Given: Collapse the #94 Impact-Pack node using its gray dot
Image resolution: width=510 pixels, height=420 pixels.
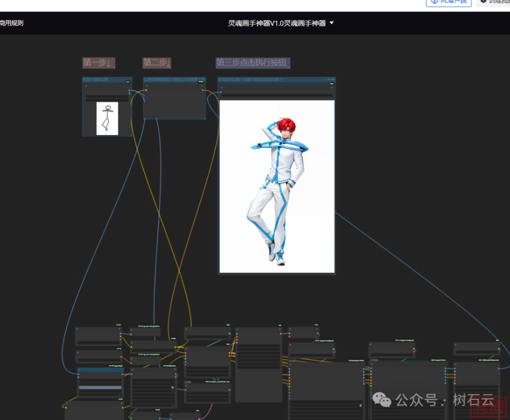Looking at the screenshot, I should point(372,364).
